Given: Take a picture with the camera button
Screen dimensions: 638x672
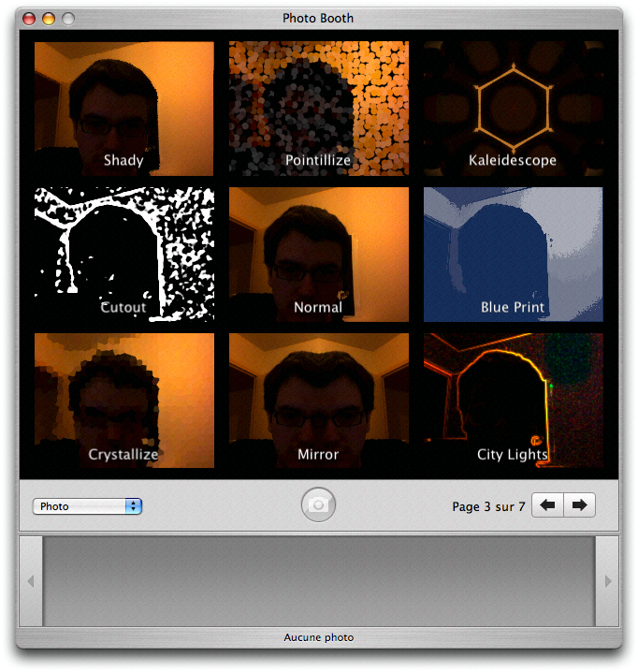Looking at the screenshot, I should point(318,504).
